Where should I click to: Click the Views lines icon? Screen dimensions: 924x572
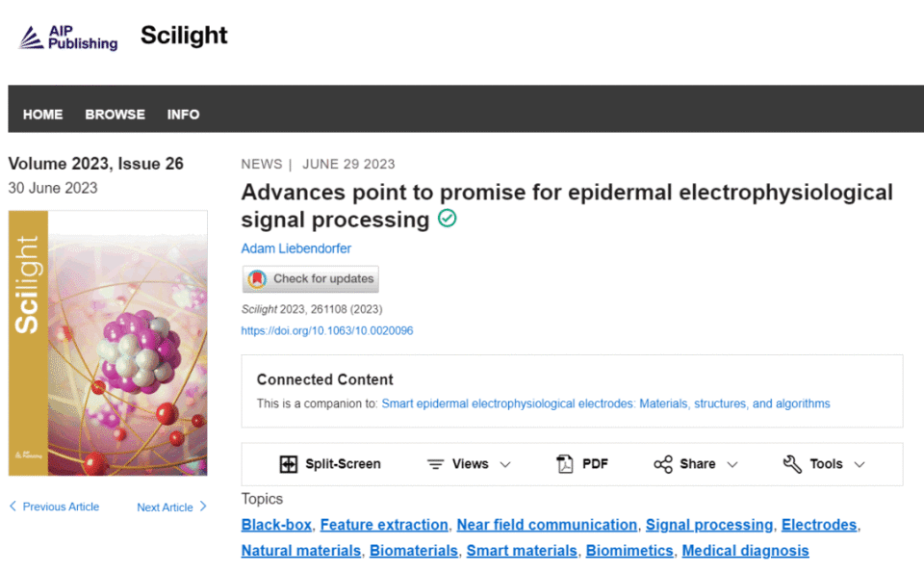coord(436,464)
